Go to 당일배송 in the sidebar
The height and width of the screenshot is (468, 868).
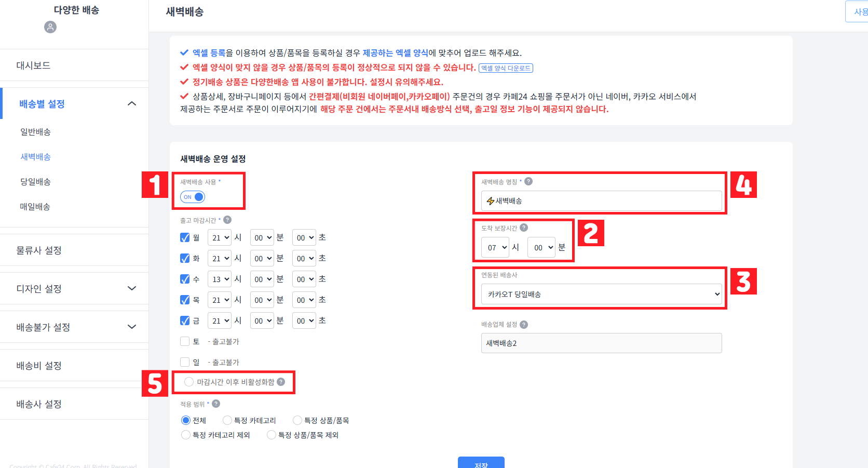35,181
